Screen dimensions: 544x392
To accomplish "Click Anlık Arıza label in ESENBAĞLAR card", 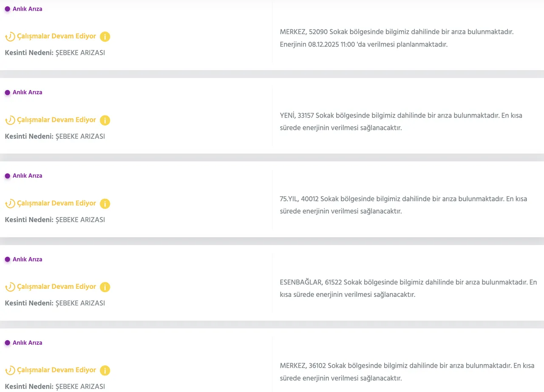I will click(27, 259).
